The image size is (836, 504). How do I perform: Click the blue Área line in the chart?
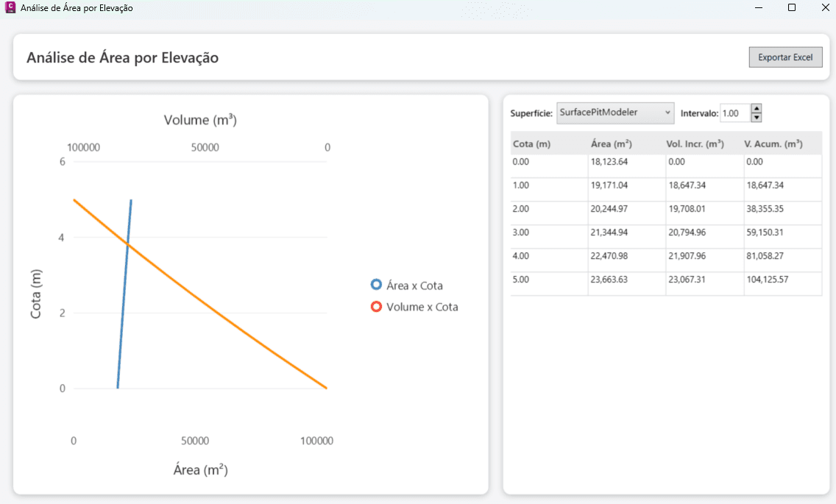pyautogui.click(x=124, y=294)
